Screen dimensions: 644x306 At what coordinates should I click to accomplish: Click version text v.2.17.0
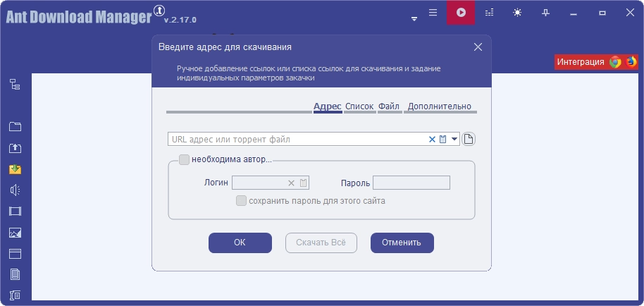tap(180, 20)
